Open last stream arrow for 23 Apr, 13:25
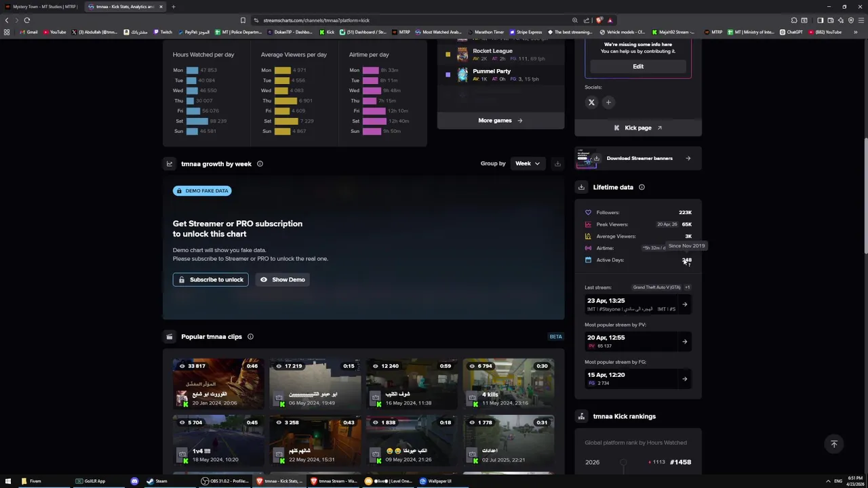Viewport: 868px width, 488px height. (684, 304)
